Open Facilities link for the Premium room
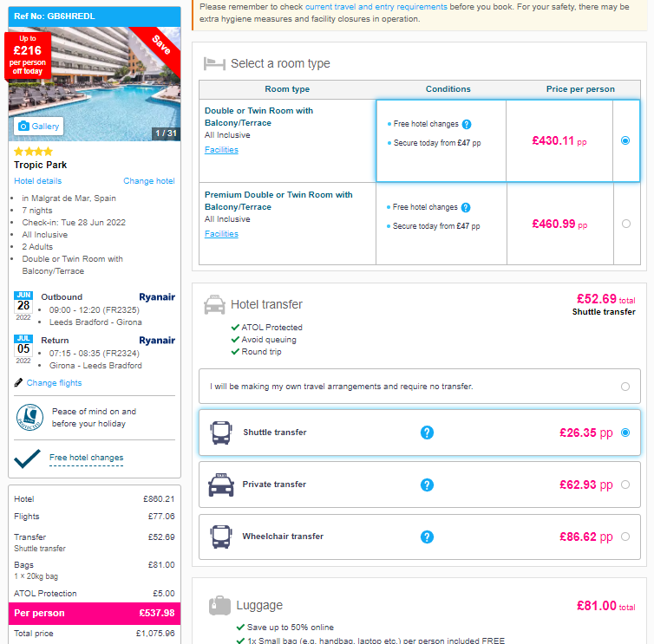 tap(221, 234)
